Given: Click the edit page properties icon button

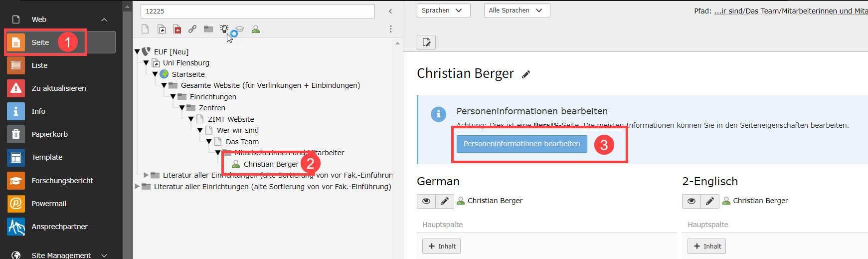Looking at the screenshot, I should (x=426, y=42).
